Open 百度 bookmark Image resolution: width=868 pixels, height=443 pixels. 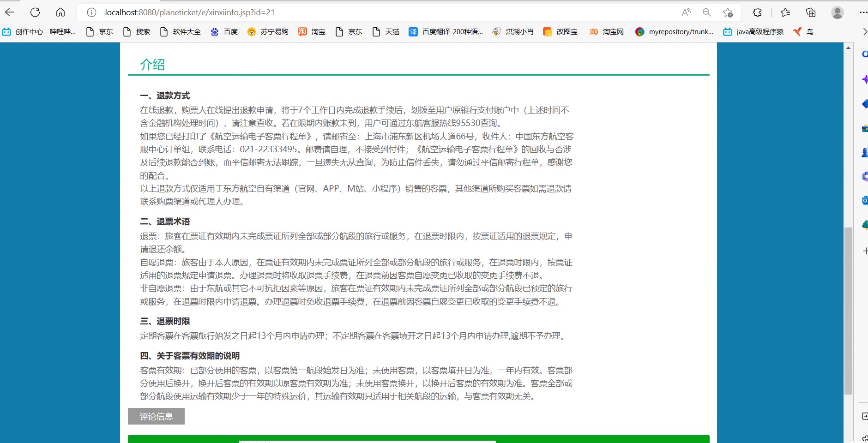[x=224, y=31]
